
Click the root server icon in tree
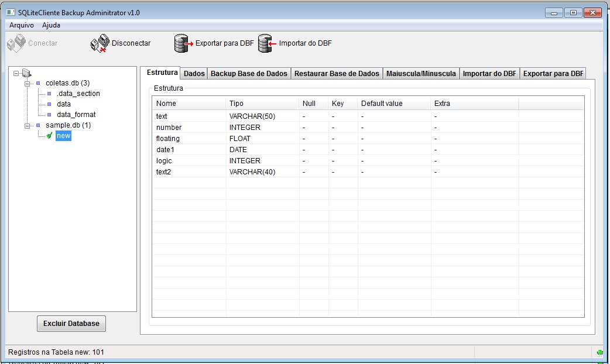click(x=26, y=73)
